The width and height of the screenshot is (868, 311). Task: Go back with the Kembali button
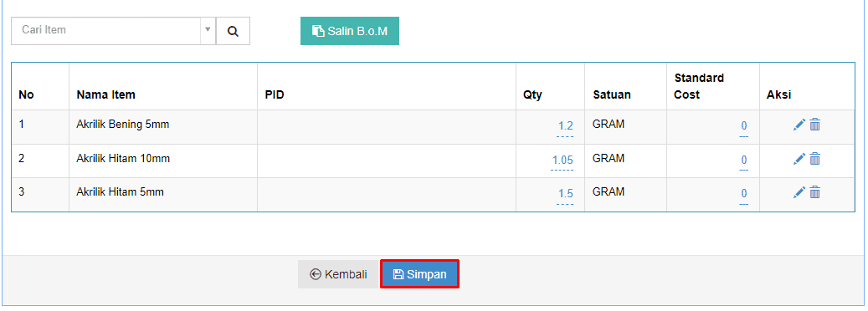point(338,274)
